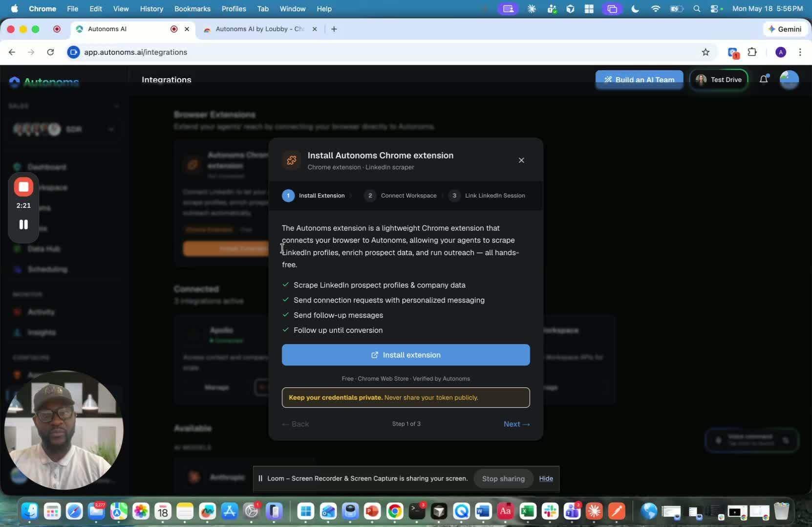Go to the Next step in the dialog

pos(516,424)
